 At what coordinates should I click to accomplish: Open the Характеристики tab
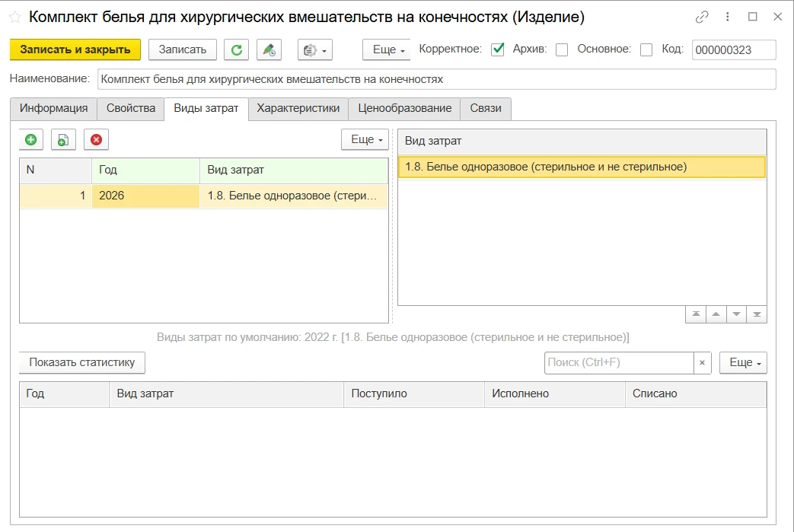click(298, 108)
